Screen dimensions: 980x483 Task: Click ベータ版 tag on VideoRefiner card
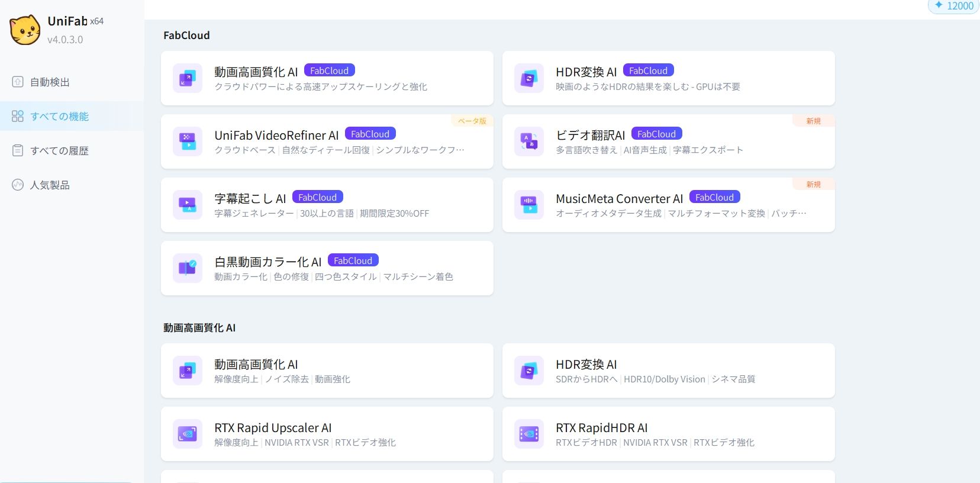472,121
